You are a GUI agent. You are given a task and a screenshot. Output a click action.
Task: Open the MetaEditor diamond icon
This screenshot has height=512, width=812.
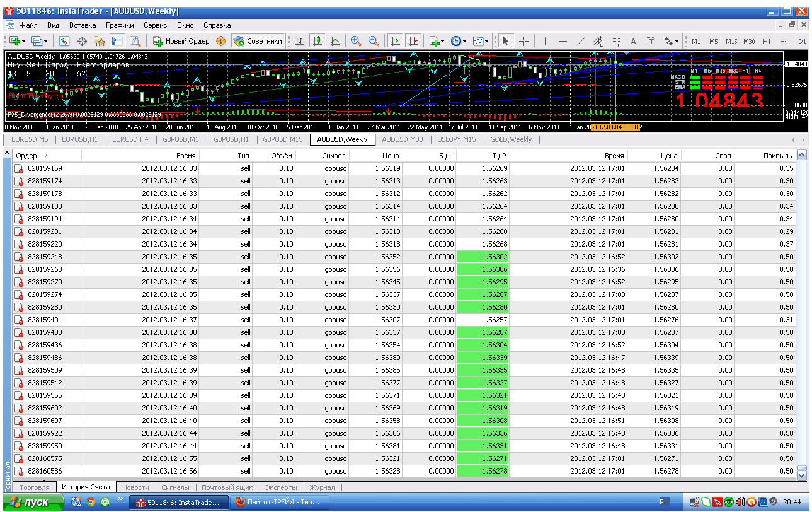(220, 41)
